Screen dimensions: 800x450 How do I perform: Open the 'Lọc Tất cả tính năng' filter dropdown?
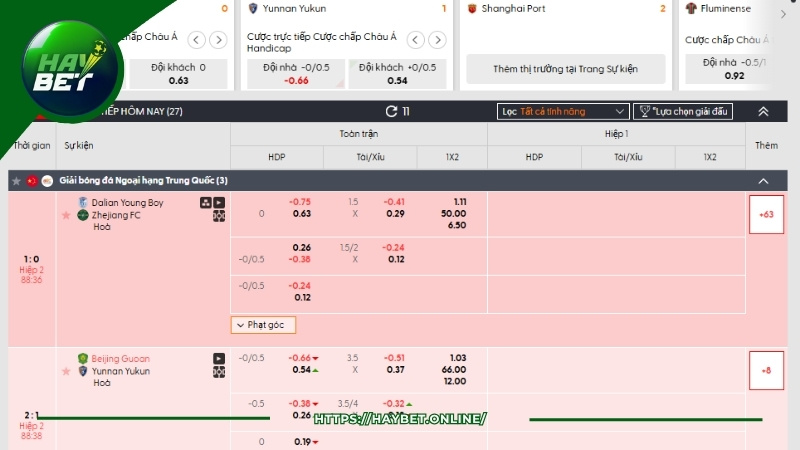click(x=563, y=111)
